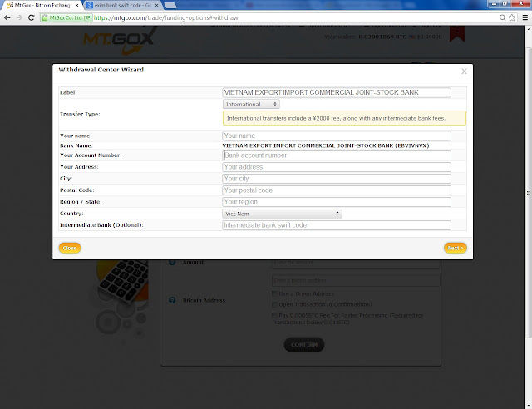This screenshot has height=409, width=532.
Task: Click the Withdrawal Center Wizard title
Action: [101, 70]
